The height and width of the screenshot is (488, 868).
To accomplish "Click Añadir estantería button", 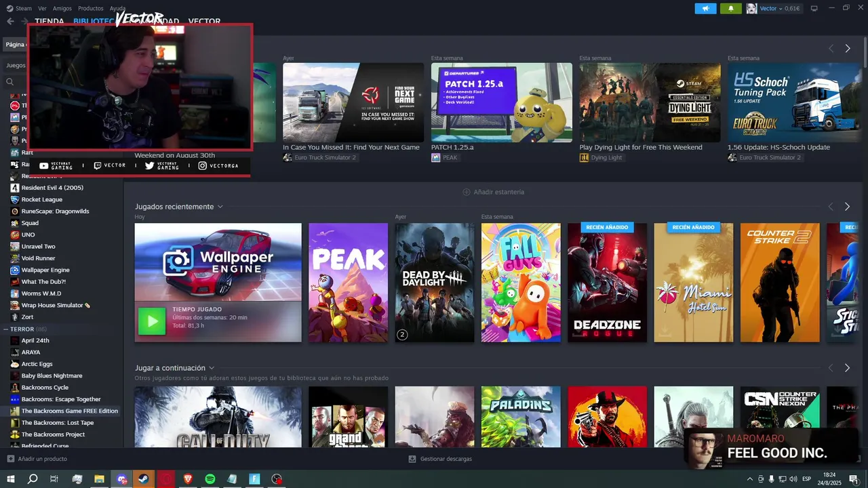I will [493, 192].
